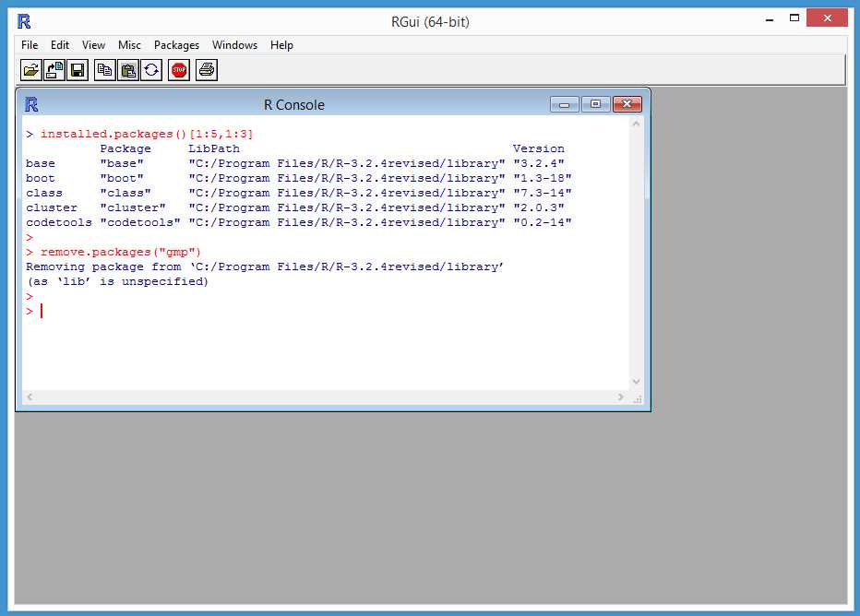The height and width of the screenshot is (616, 860).
Task: Click the console horizontal scrollbar right arrow
Action: pos(621,397)
